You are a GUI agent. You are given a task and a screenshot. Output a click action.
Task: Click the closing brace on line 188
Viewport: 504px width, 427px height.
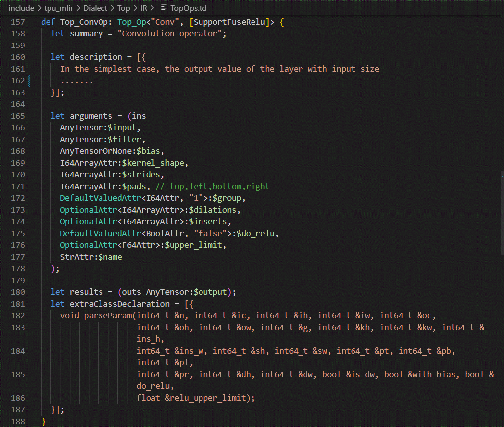[44, 421]
